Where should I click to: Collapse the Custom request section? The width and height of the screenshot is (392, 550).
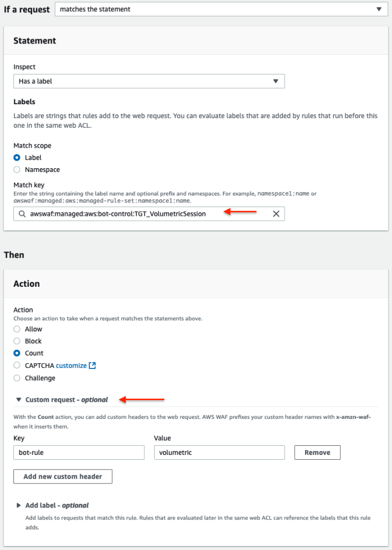[20, 400]
